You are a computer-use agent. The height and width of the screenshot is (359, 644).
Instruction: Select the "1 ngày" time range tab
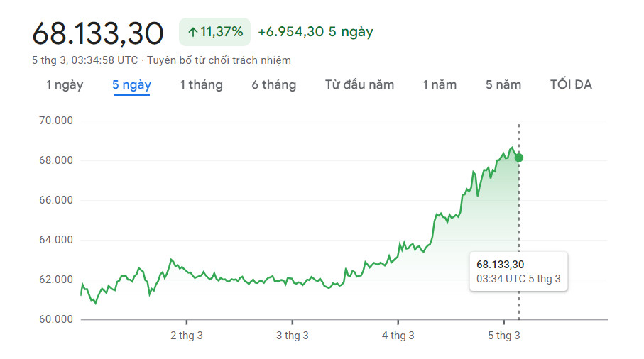tap(65, 84)
